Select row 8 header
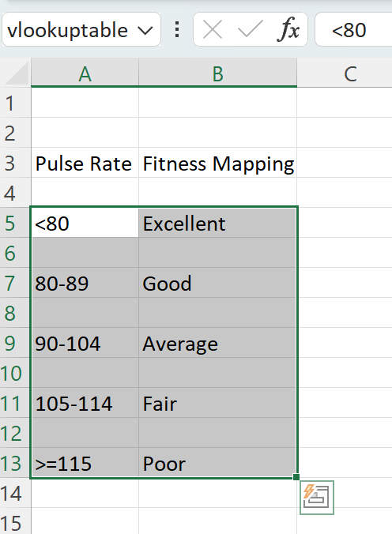The width and height of the screenshot is (392, 534). pos(15,313)
